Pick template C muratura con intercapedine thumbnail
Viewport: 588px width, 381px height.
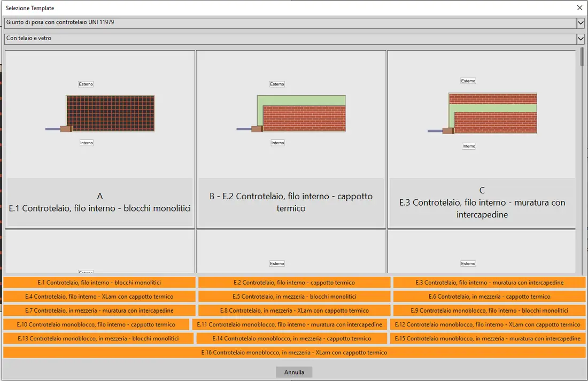[x=482, y=139]
